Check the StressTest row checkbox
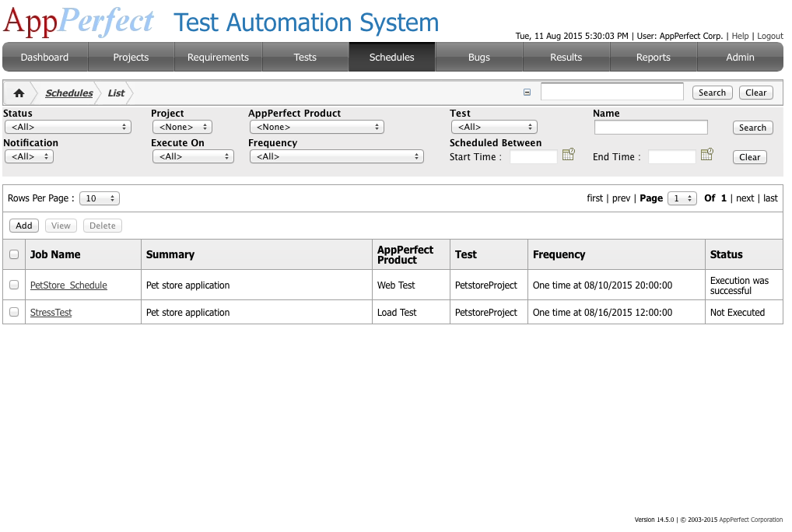Image resolution: width=792 pixels, height=532 pixels. 14,313
